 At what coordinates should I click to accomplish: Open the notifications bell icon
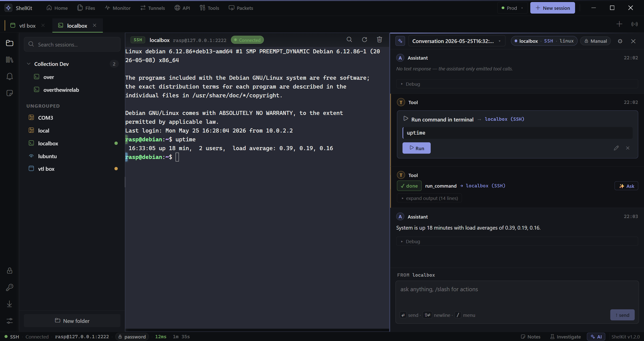tap(10, 76)
